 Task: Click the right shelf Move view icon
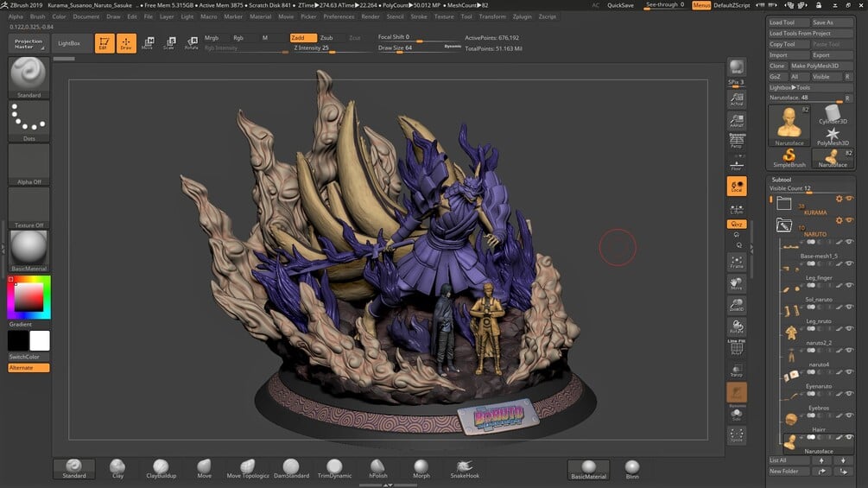pyautogui.click(x=737, y=283)
